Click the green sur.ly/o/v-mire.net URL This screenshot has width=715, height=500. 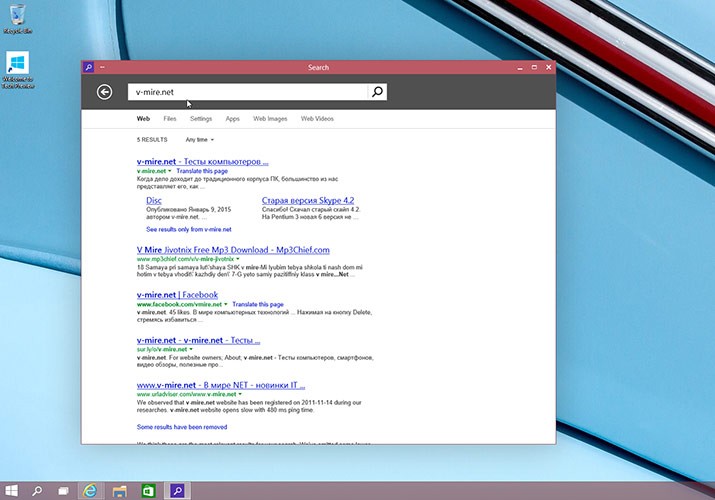point(162,349)
